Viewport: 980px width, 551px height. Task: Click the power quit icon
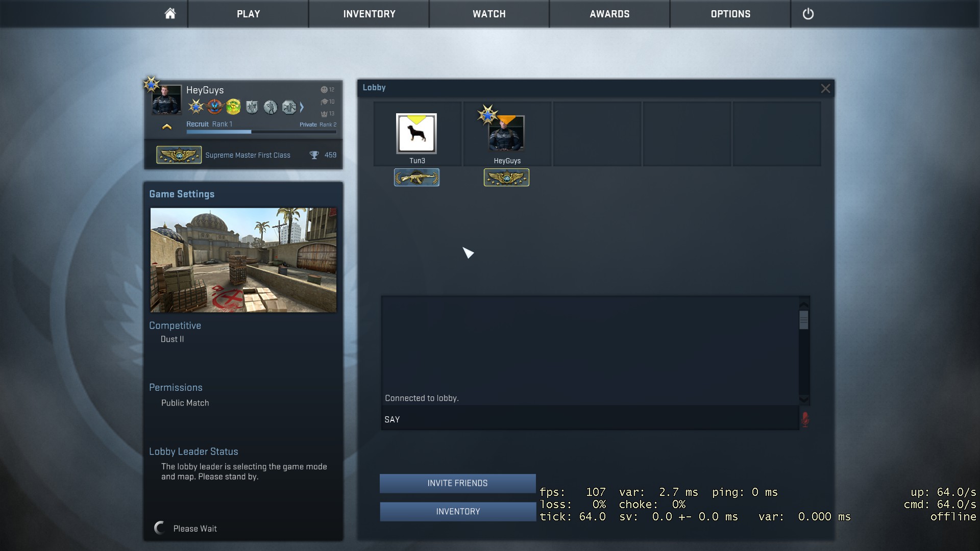[x=808, y=14]
